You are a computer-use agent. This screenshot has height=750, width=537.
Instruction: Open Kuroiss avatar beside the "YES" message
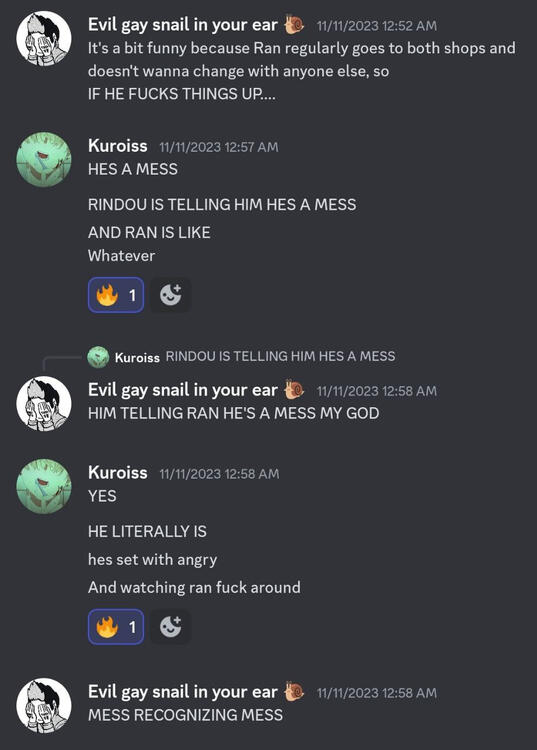tap(44, 486)
